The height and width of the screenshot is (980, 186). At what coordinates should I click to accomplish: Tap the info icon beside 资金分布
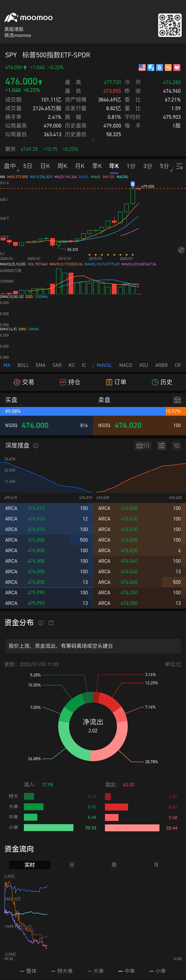click(41, 623)
